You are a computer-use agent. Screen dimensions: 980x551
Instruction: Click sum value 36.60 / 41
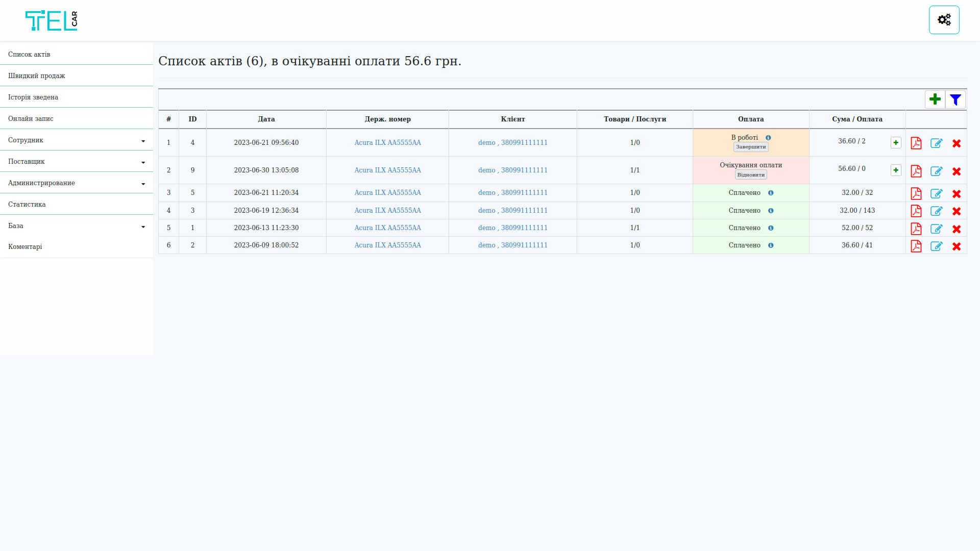click(857, 245)
